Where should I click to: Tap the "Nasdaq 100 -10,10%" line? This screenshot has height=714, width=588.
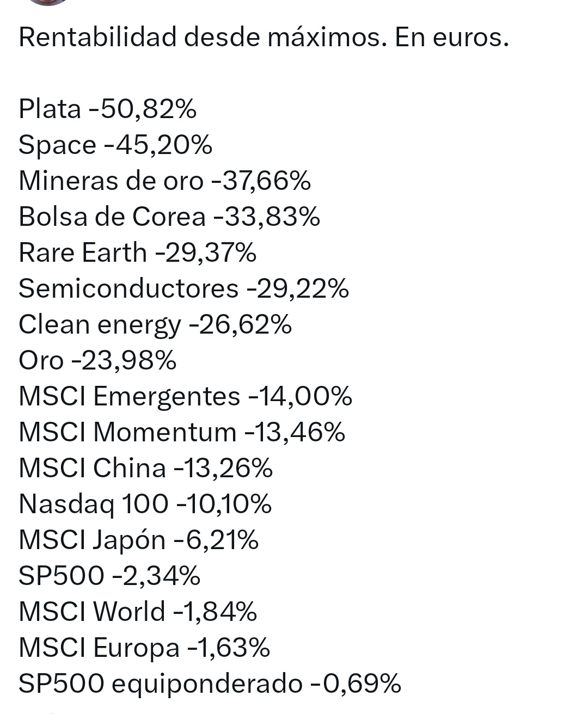(x=145, y=504)
